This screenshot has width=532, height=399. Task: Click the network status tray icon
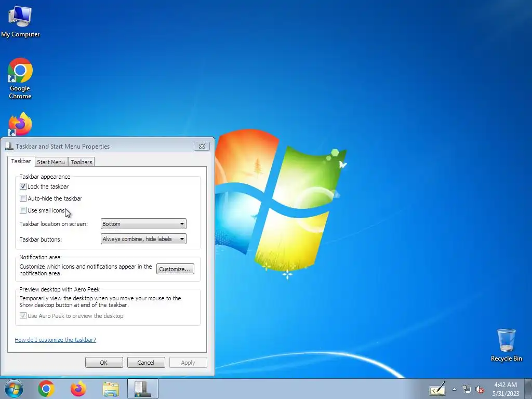coord(467,389)
